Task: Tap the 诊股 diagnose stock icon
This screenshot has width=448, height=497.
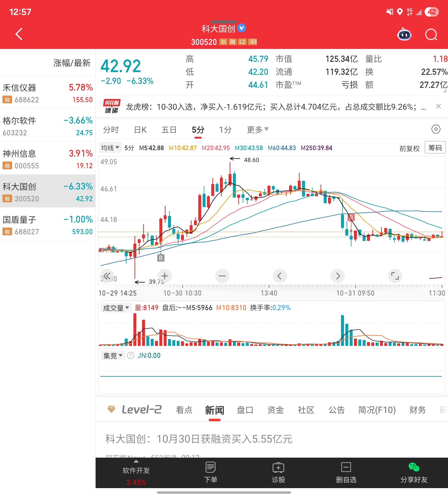Action: [278, 472]
